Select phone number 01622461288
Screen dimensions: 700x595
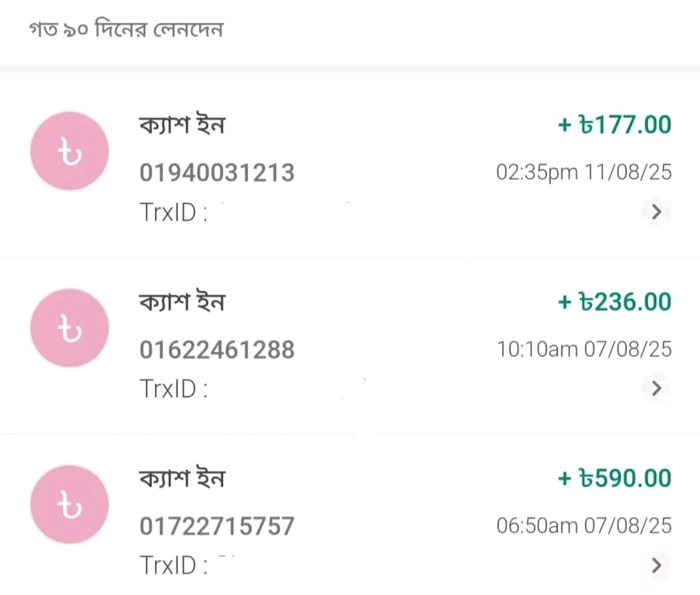point(217,349)
